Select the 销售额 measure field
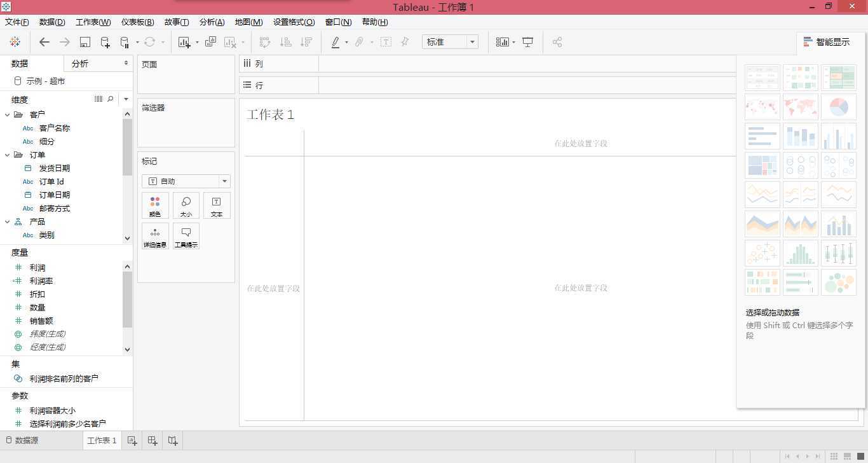 click(41, 321)
